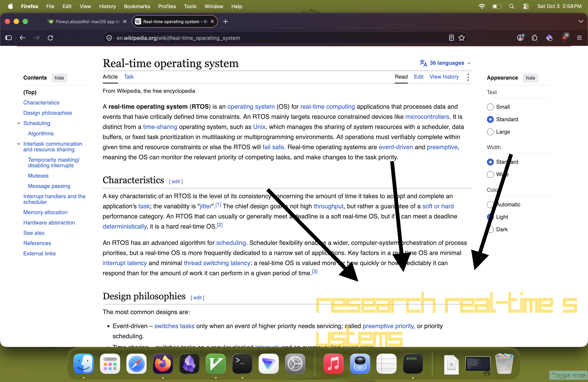
Task: Launch Obsidian from the Dock
Action: 189,364
